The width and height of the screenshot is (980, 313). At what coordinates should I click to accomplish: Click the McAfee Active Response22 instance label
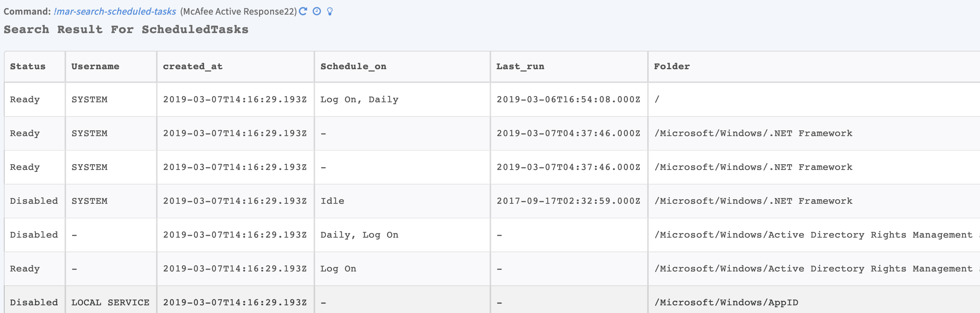tap(238, 12)
